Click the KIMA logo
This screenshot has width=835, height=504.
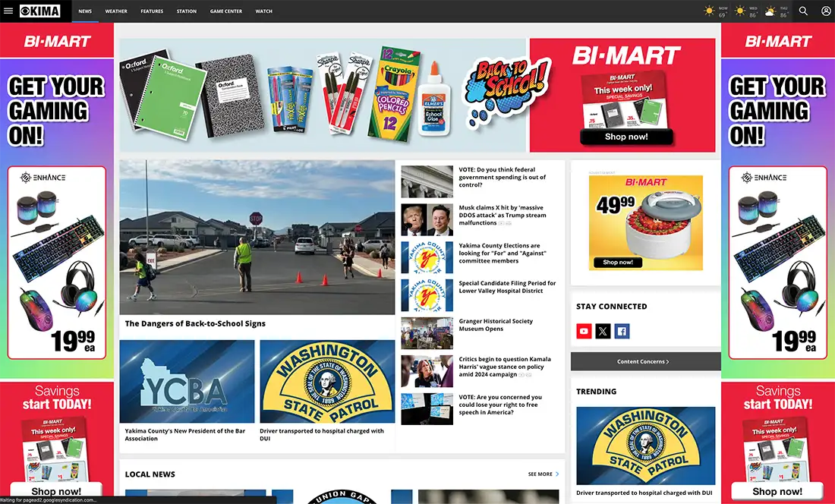coord(40,11)
